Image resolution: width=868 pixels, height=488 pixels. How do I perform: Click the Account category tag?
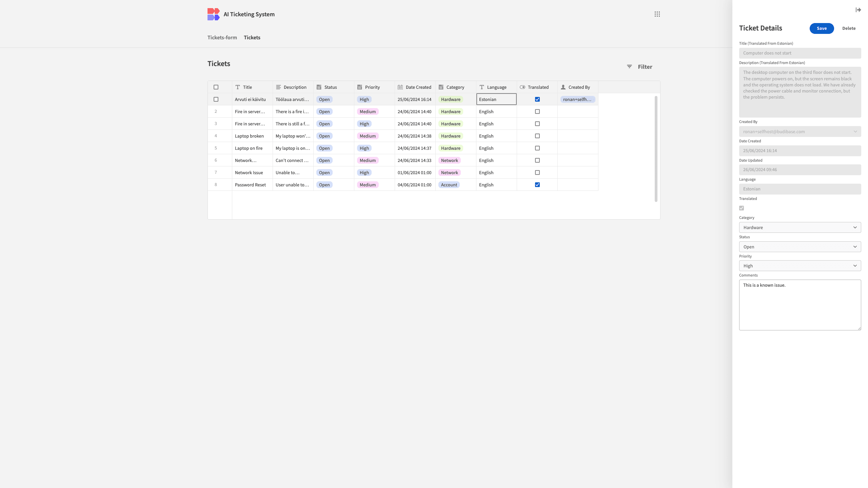tap(449, 185)
